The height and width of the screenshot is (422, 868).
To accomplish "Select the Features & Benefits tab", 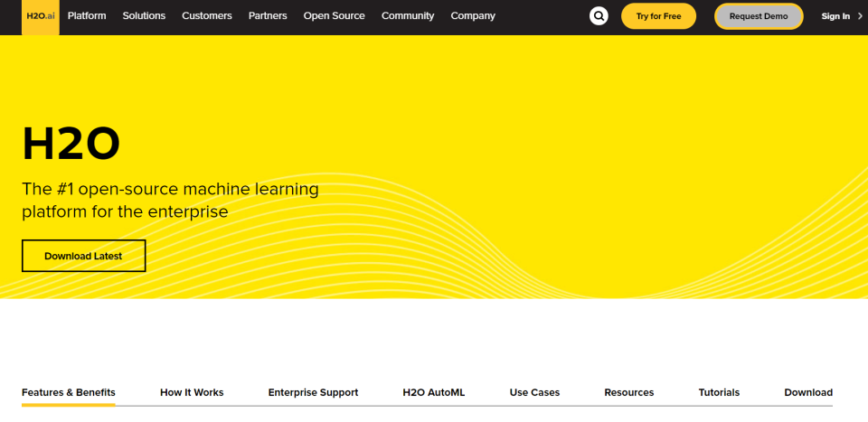I will click(x=69, y=393).
